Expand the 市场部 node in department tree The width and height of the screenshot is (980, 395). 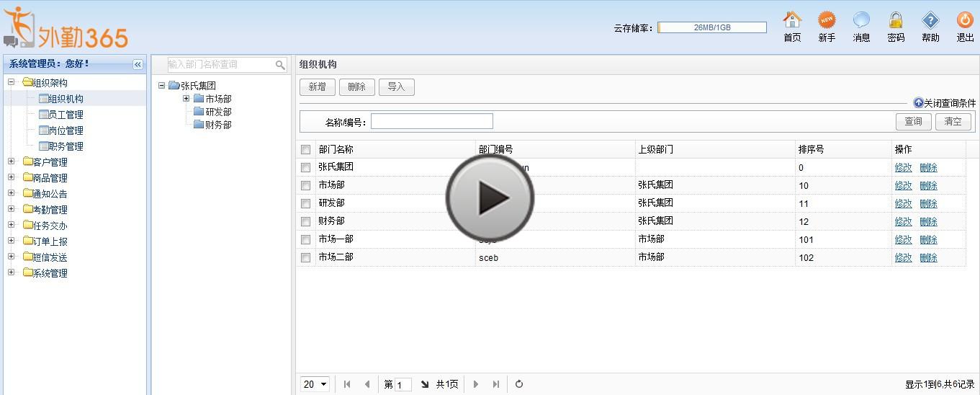click(186, 99)
